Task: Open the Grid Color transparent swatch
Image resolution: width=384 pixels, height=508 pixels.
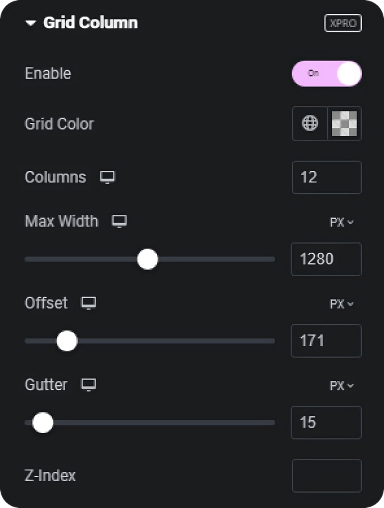Action: pos(344,123)
